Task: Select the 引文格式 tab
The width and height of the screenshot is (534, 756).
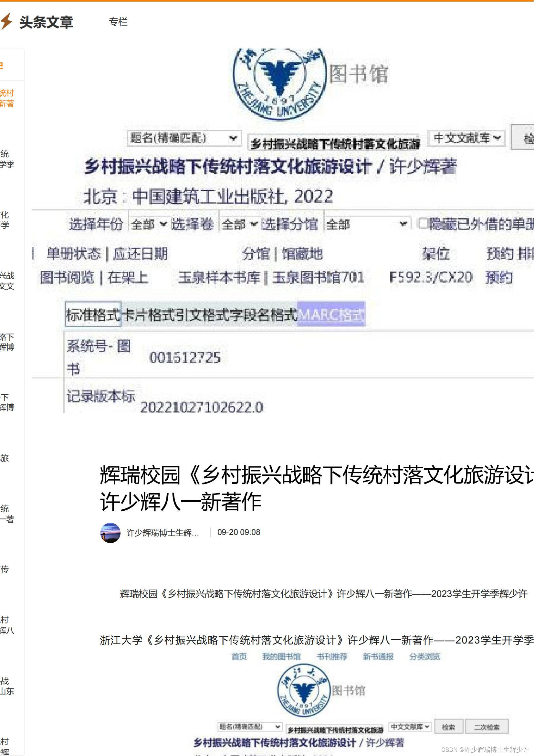Action: (202, 315)
